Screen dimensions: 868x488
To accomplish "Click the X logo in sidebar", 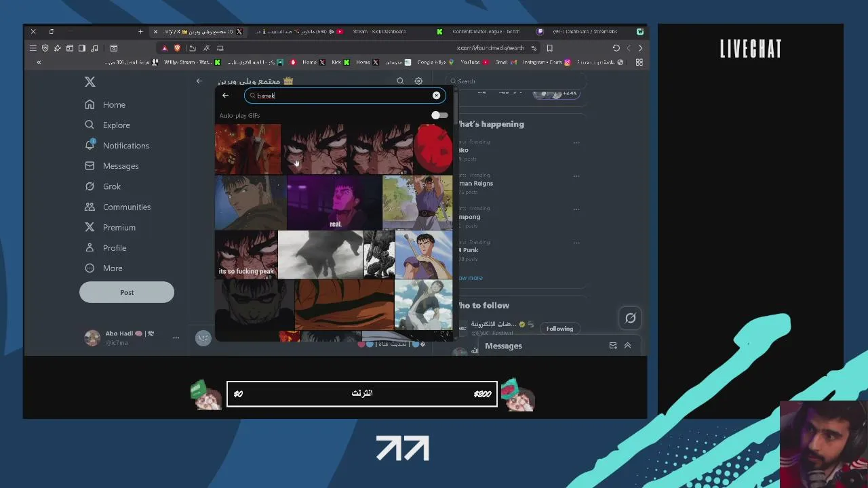I will pyautogui.click(x=90, y=82).
